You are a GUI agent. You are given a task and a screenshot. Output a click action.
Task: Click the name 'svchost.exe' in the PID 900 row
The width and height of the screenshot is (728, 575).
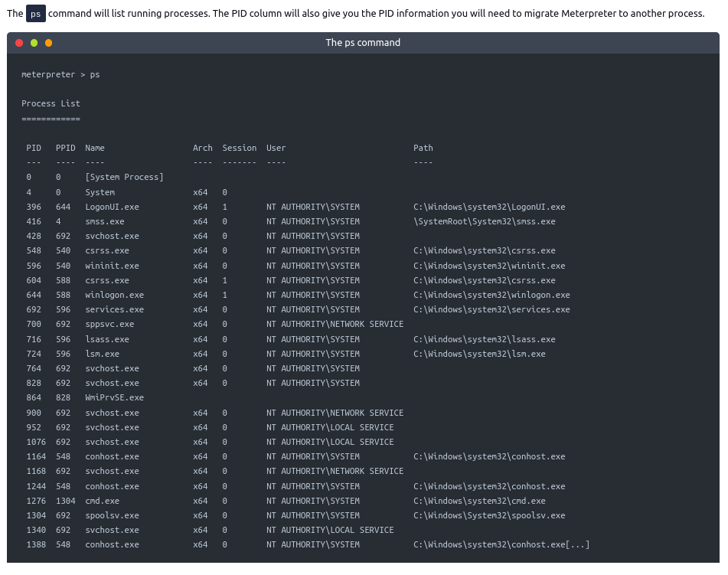point(113,413)
